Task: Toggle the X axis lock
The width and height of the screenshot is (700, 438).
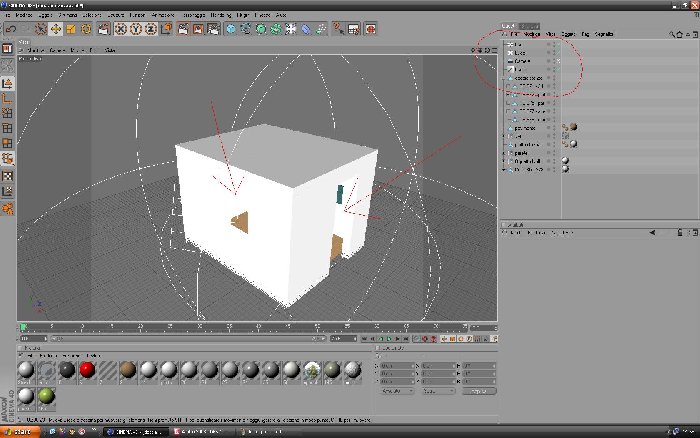Action: 121,29
